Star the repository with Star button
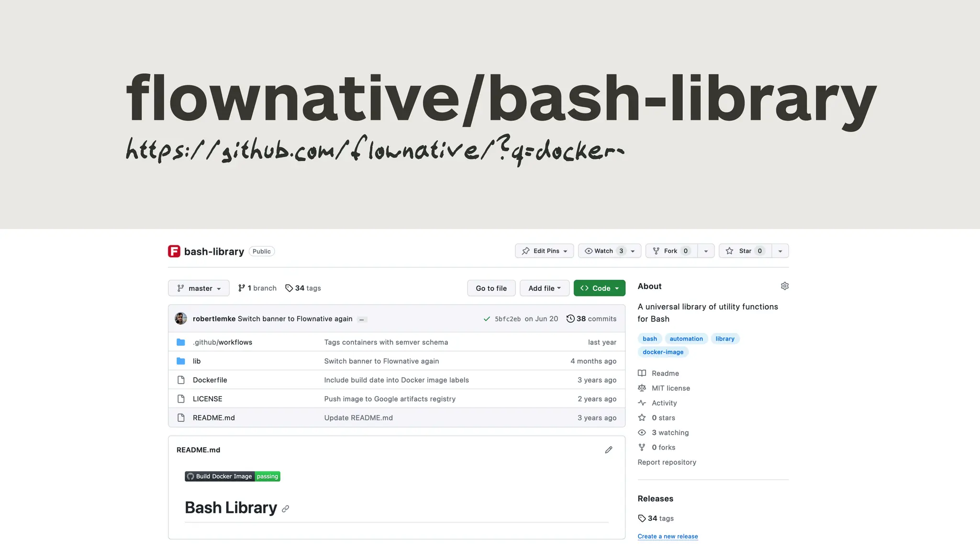Viewport: 980px width, 551px height. [x=745, y=251]
